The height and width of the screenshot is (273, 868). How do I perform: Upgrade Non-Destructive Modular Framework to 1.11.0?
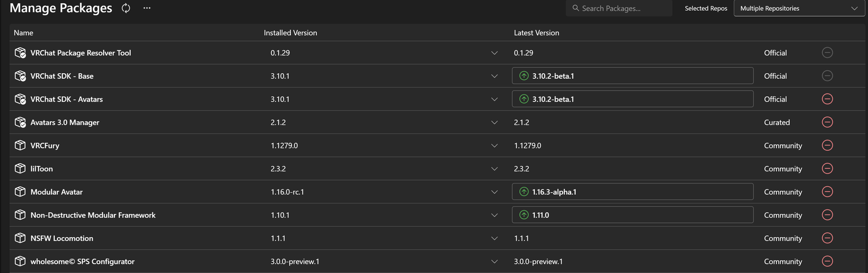point(632,215)
